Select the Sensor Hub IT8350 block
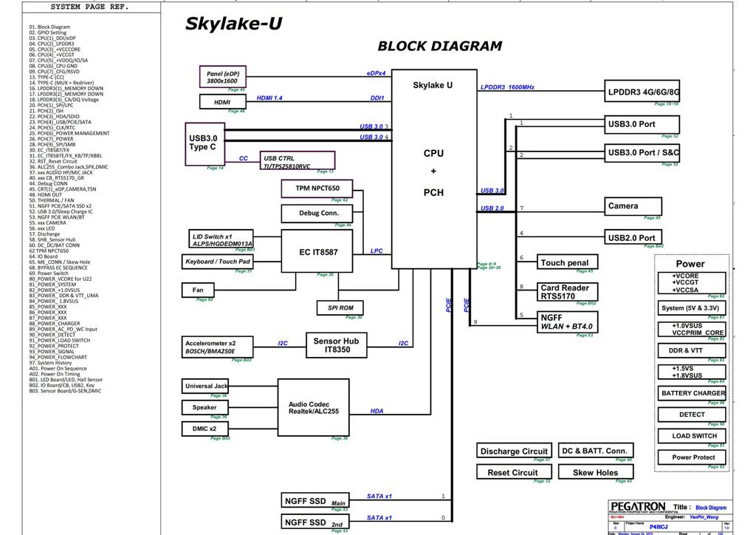The height and width of the screenshot is (535, 756). click(337, 345)
